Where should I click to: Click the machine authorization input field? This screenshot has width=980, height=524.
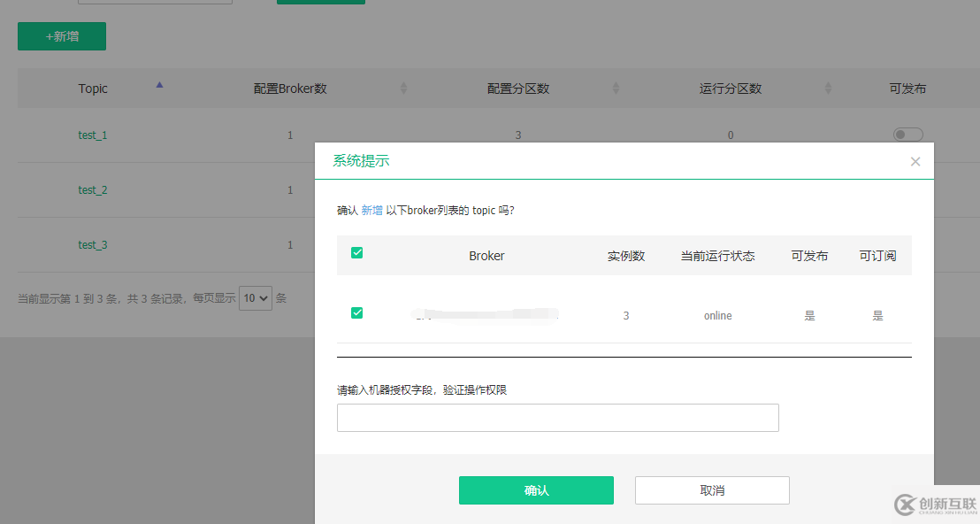(557, 417)
